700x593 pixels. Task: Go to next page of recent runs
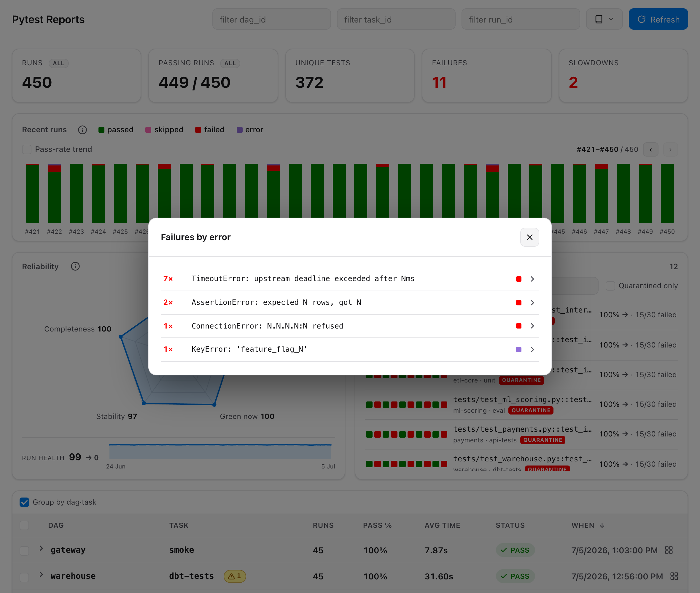coord(670,150)
